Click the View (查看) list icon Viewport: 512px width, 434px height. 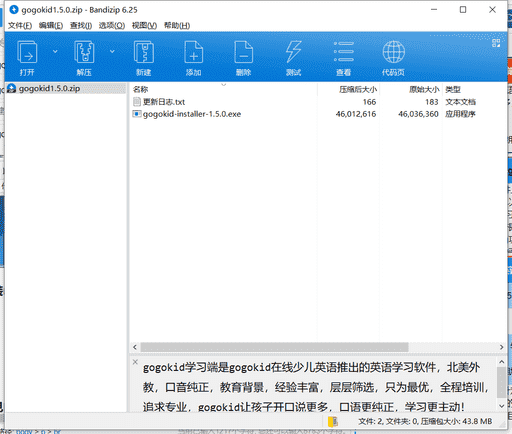pyautogui.click(x=344, y=52)
